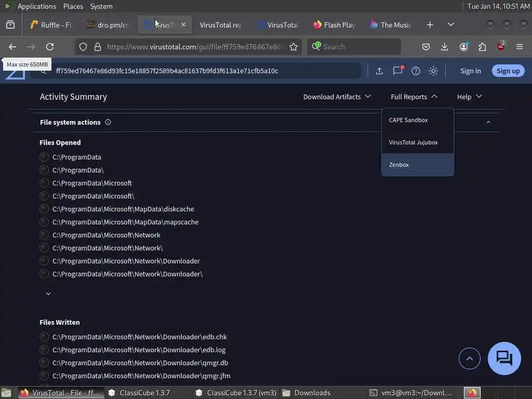Click the clock in top panel
Viewport: 532px width, 399px height.
click(x=498, y=6)
